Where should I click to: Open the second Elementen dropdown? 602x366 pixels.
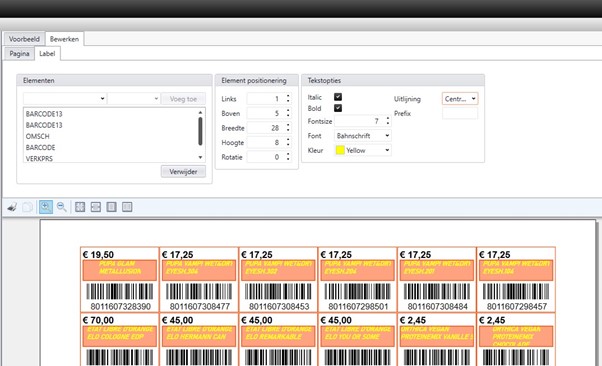[x=134, y=99]
